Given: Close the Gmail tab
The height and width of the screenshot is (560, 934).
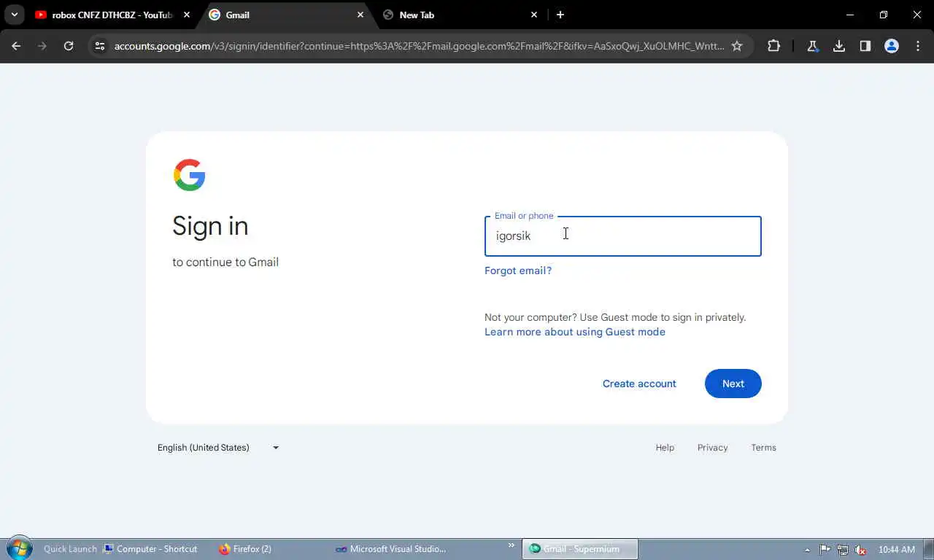Looking at the screenshot, I should point(360,15).
